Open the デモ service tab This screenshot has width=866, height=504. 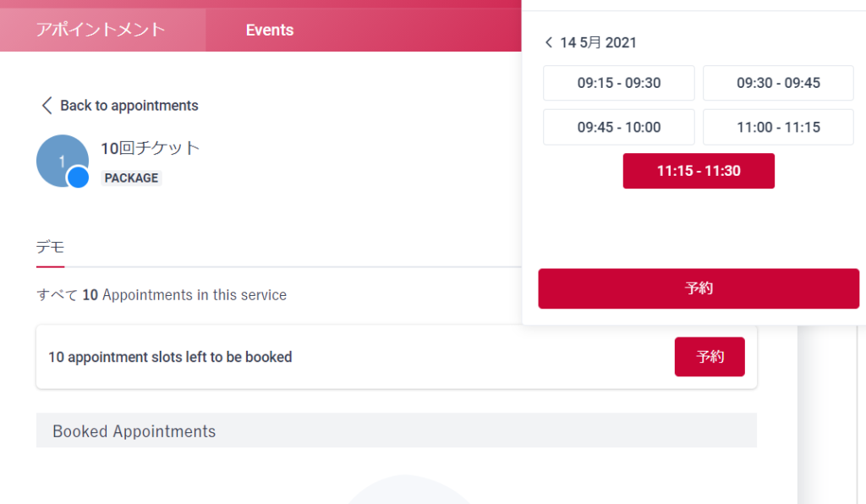(50, 247)
